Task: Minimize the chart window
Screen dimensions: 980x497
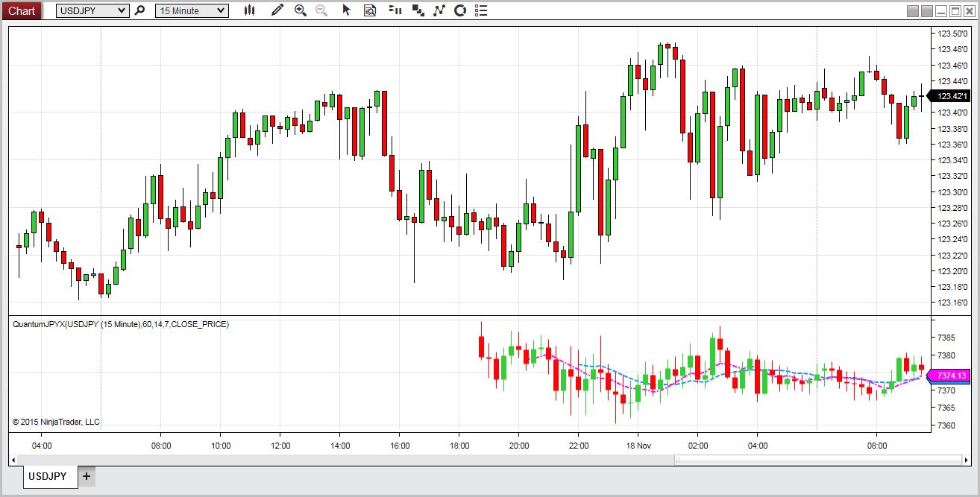Action: (x=942, y=11)
